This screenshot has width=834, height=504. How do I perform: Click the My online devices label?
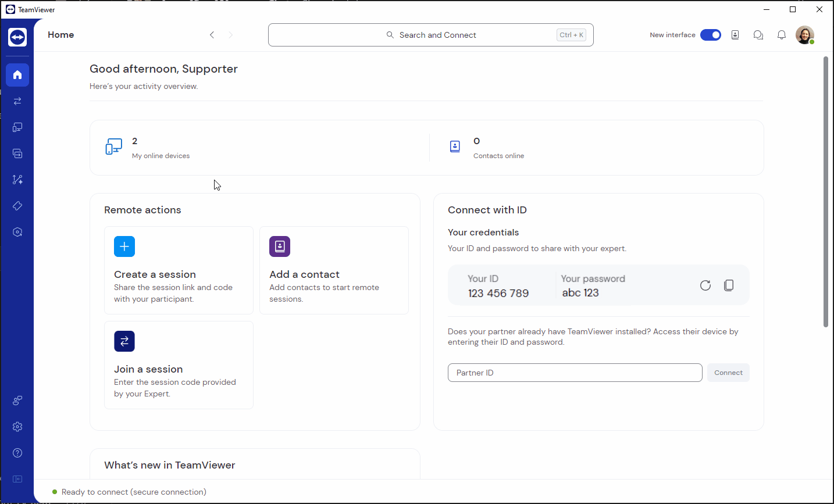pos(161,156)
